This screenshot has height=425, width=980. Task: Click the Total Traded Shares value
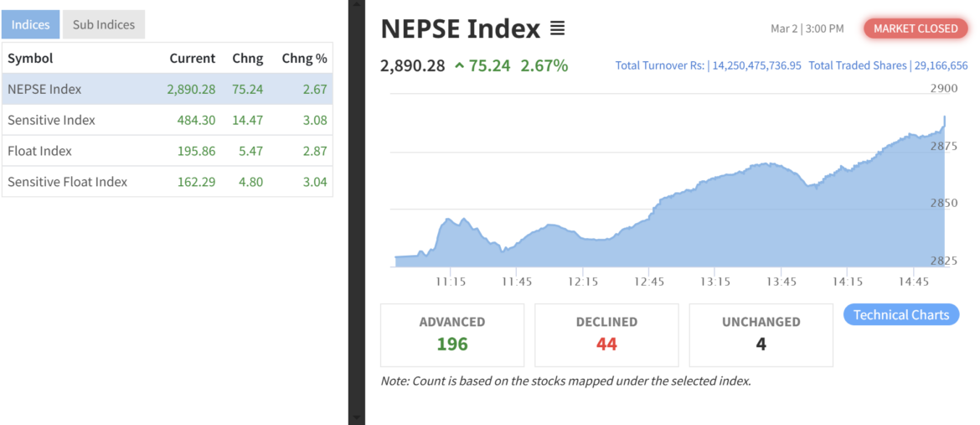tap(941, 65)
